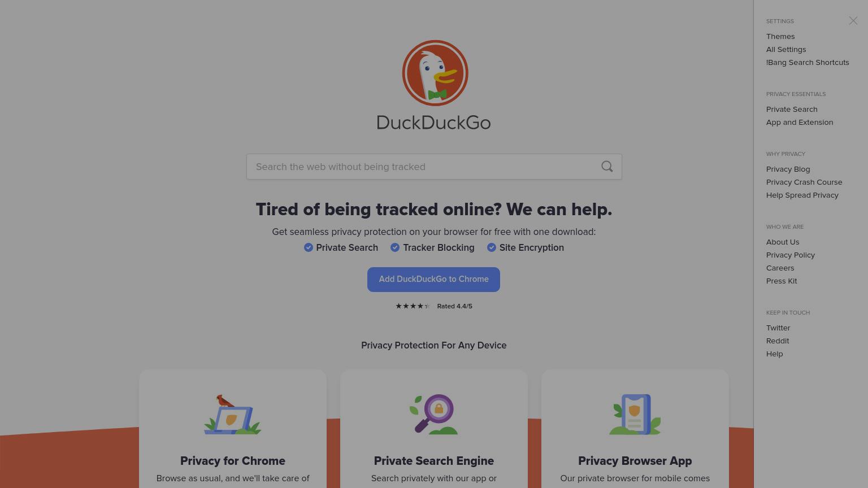Click the magnifying glass search icon
Screen dimensions: 868x488
[607, 167]
